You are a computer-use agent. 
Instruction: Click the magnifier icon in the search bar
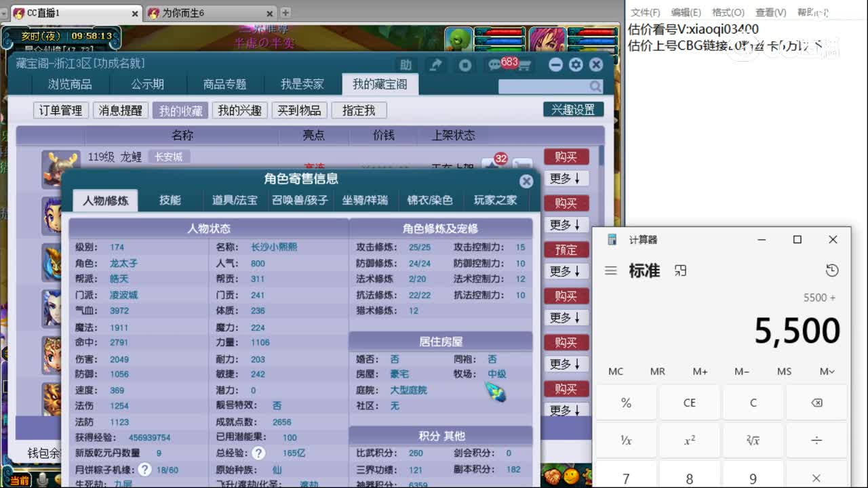coord(595,86)
